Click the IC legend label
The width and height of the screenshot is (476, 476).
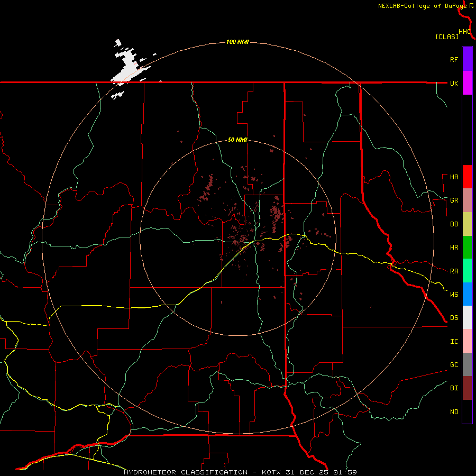[454, 342]
